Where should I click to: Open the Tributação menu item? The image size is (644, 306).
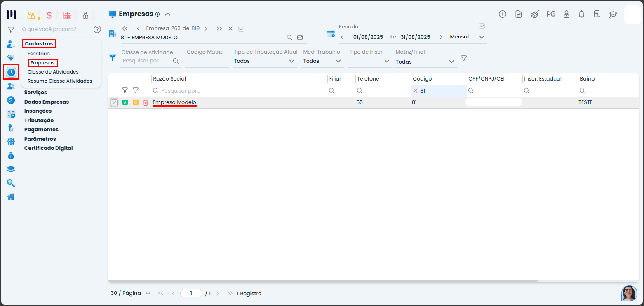[x=39, y=120]
